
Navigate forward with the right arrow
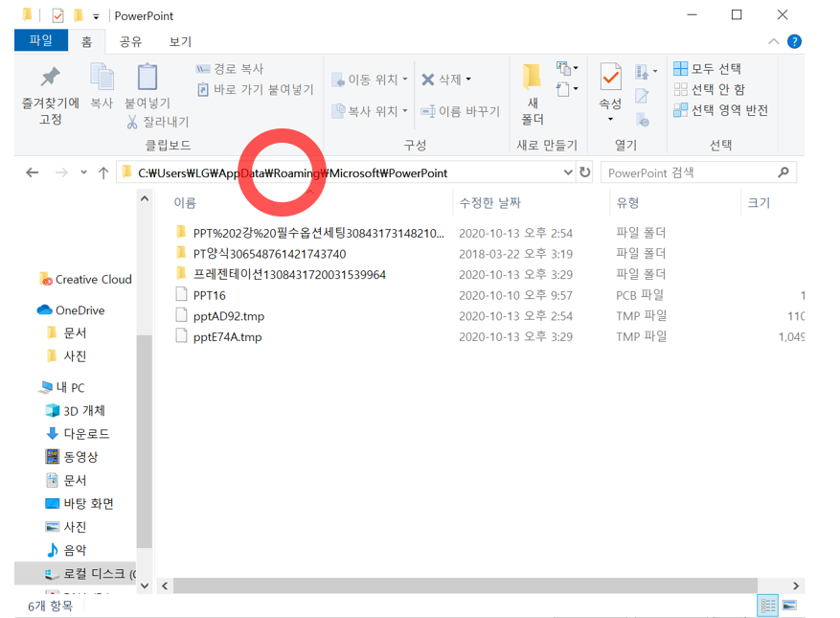pyautogui.click(x=61, y=172)
